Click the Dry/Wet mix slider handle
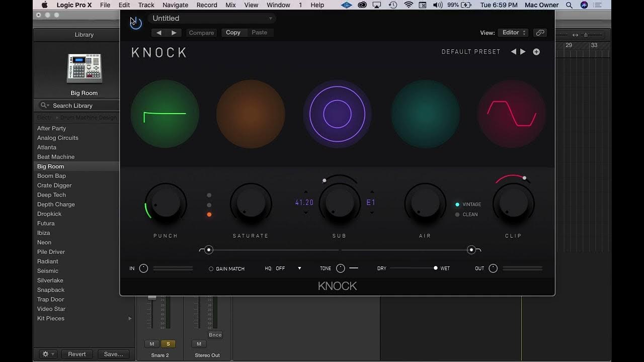644x362 pixels. tap(436, 268)
